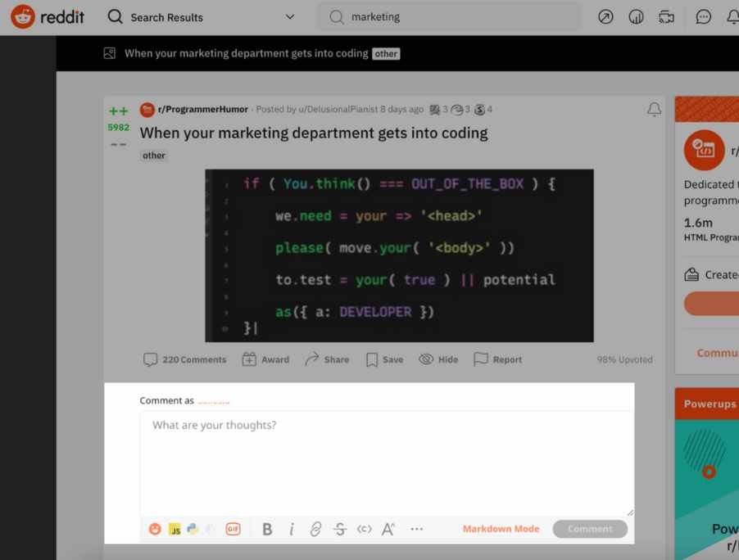This screenshot has width=739, height=560.
Task: Downvote the post with the -- button
Action: pyautogui.click(x=119, y=144)
